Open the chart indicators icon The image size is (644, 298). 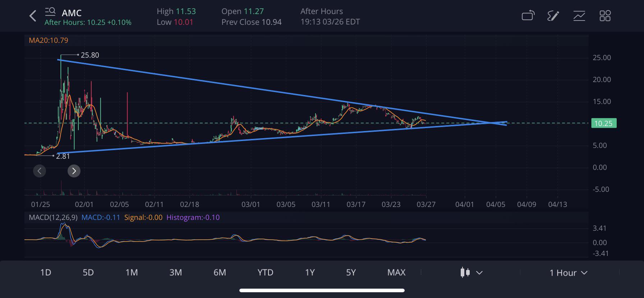tap(579, 15)
